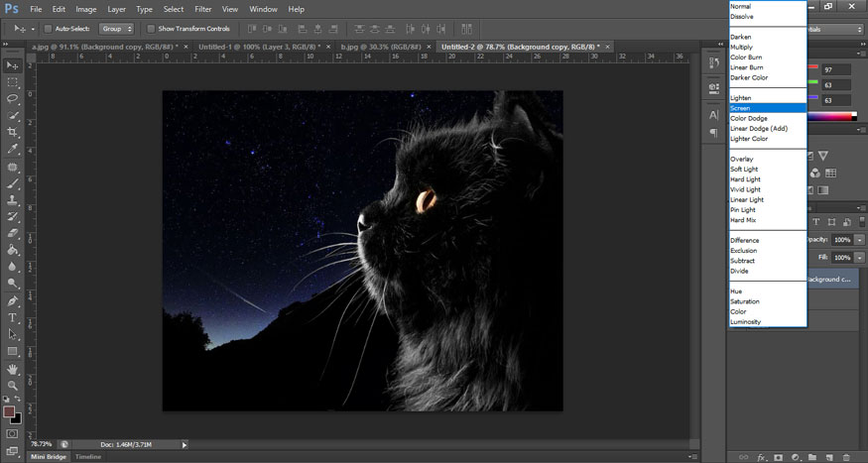Select the History Brush tool
The image size is (868, 463).
pos(12,217)
